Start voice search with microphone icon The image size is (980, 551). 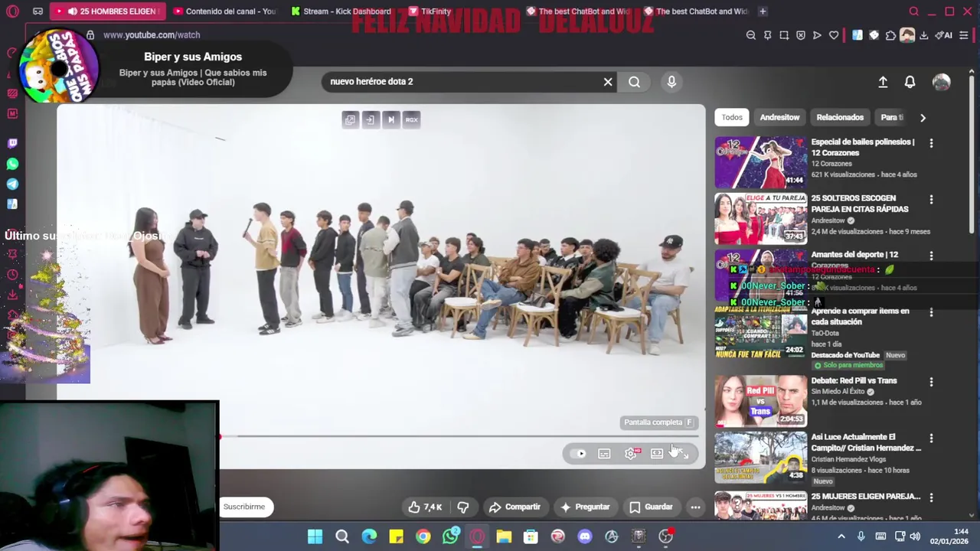tap(671, 82)
